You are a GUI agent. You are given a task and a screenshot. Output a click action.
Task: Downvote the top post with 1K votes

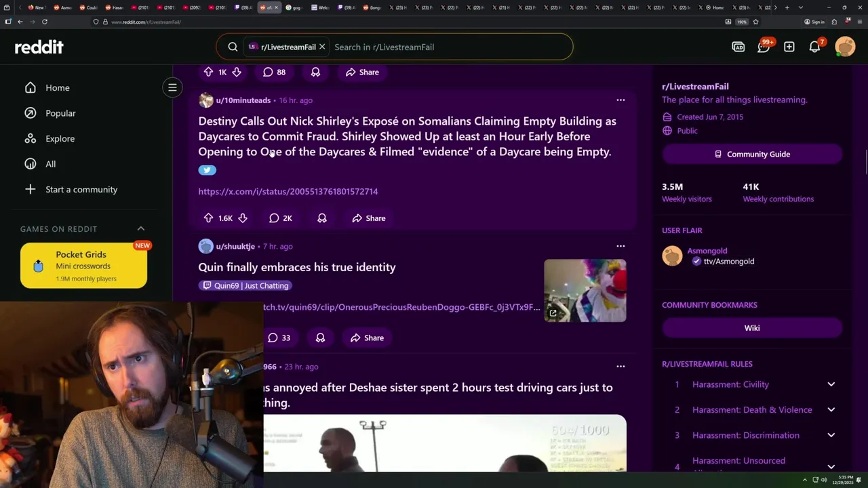click(236, 72)
